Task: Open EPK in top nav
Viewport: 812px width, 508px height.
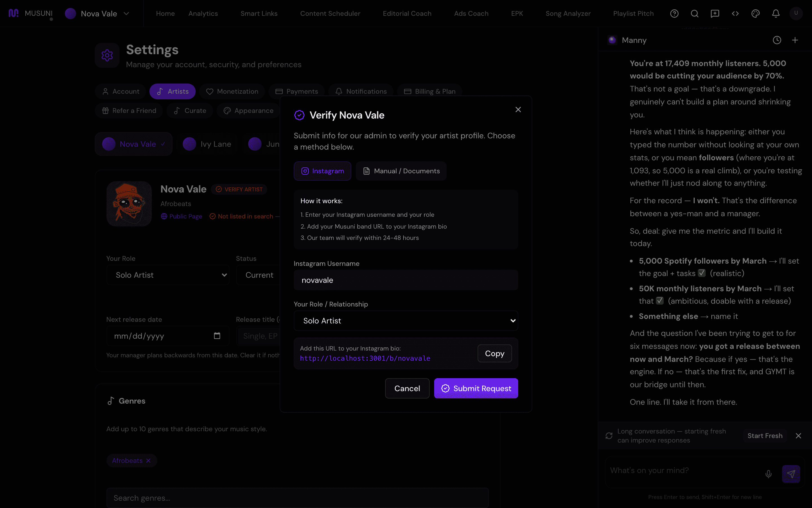Action: pyautogui.click(x=517, y=14)
